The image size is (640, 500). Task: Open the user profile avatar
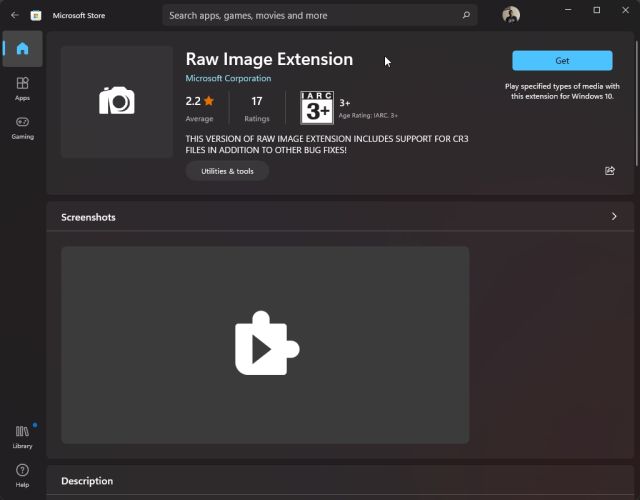click(511, 15)
